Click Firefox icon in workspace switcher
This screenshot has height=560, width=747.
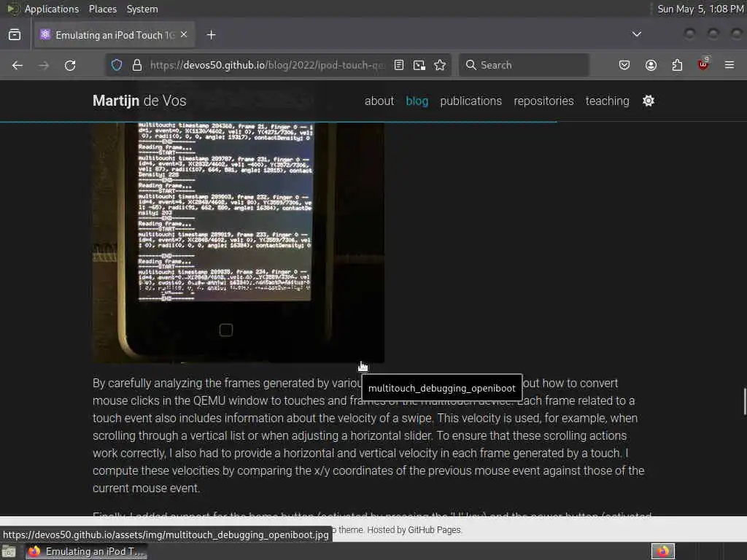tap(662, 551)
